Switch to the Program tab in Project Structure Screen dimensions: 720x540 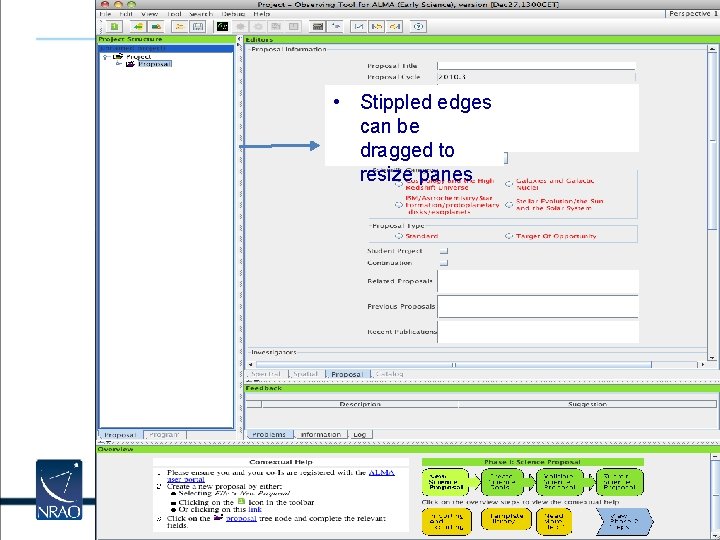coord(164,434)
